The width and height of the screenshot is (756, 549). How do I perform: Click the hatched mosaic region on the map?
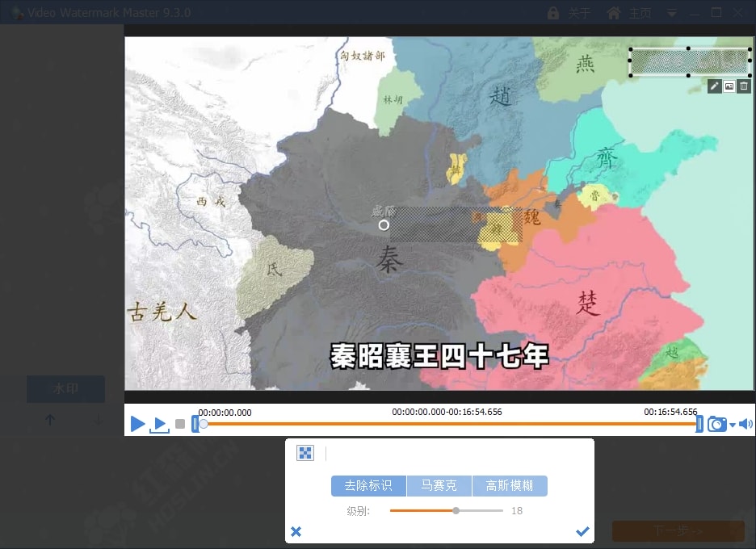click(456, 224)
